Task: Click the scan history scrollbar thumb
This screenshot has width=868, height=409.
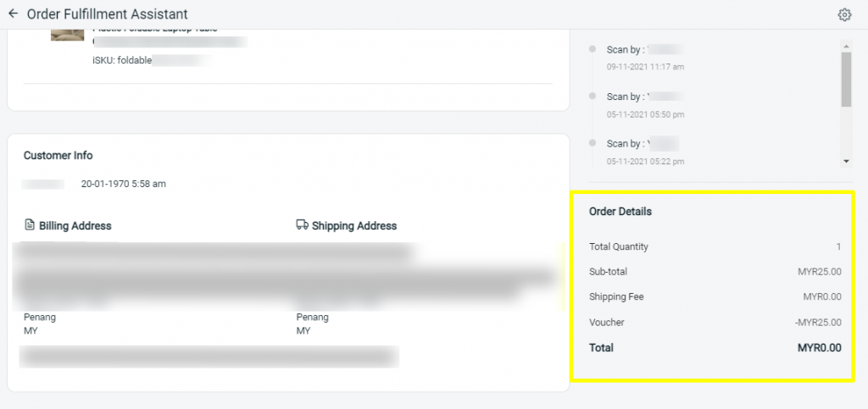Action: (846, 79)
